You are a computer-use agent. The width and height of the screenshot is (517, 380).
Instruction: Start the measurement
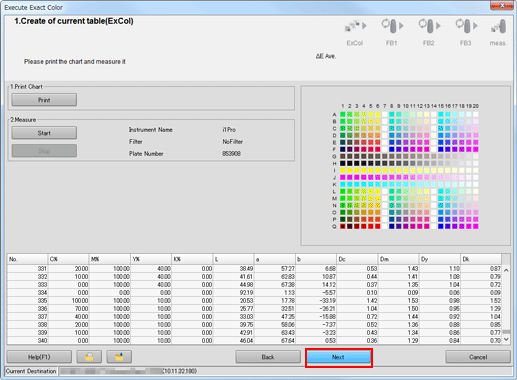(44, 133)
